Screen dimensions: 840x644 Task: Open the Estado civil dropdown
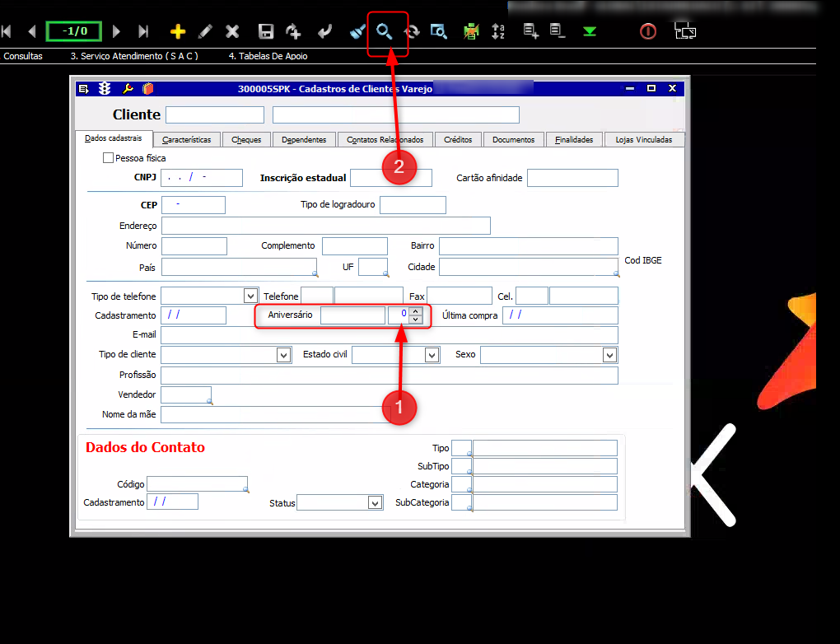click(x=432, y=355)
